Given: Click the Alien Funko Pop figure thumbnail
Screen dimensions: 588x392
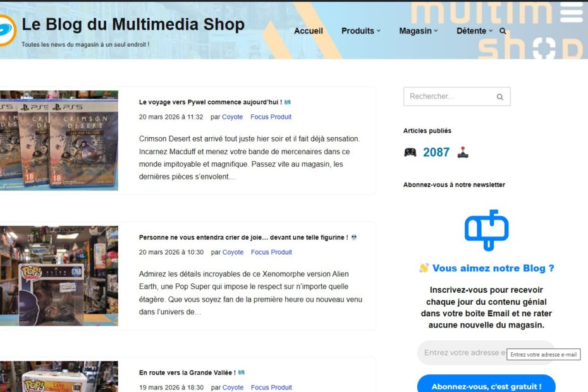Looking at the screenshot, I should pyautogui.click(x=59, y=276).
